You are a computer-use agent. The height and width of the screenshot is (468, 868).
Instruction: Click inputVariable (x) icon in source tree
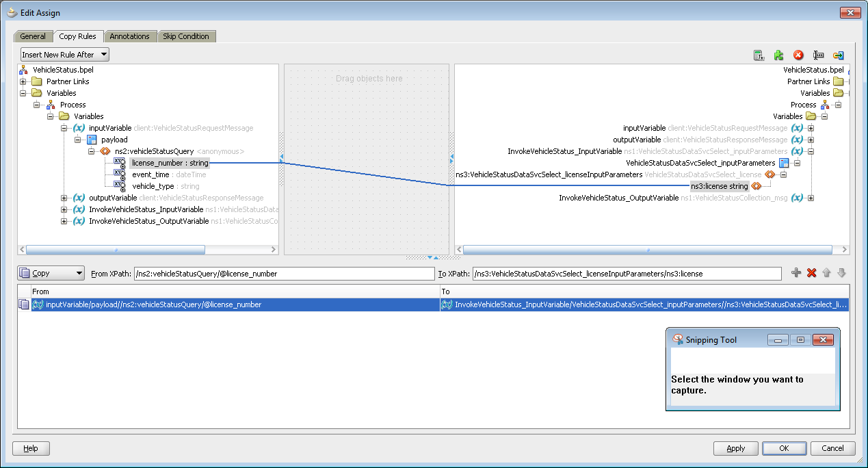79,128
